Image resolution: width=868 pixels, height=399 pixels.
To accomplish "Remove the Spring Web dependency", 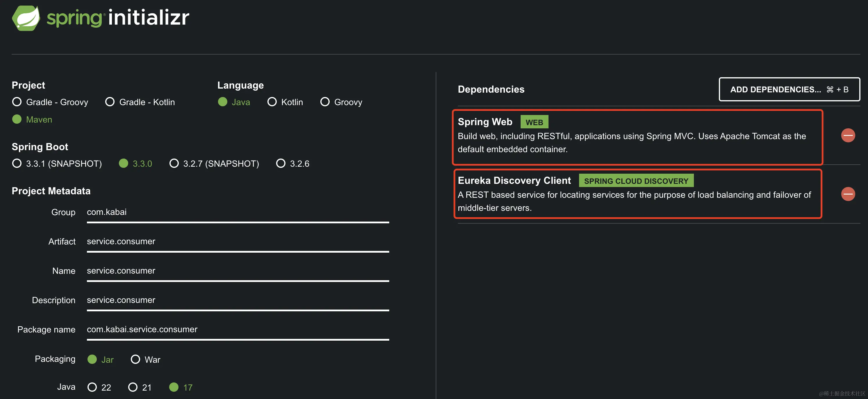I will click(x=848, y=135).
